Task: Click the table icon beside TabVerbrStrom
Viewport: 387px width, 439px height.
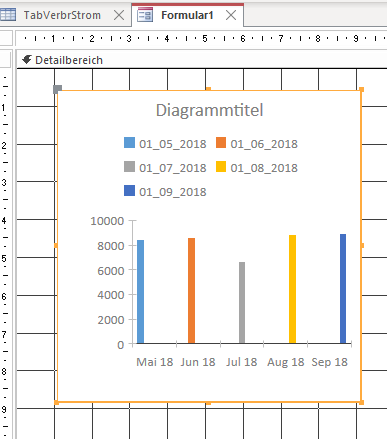Action: (8, 15)
